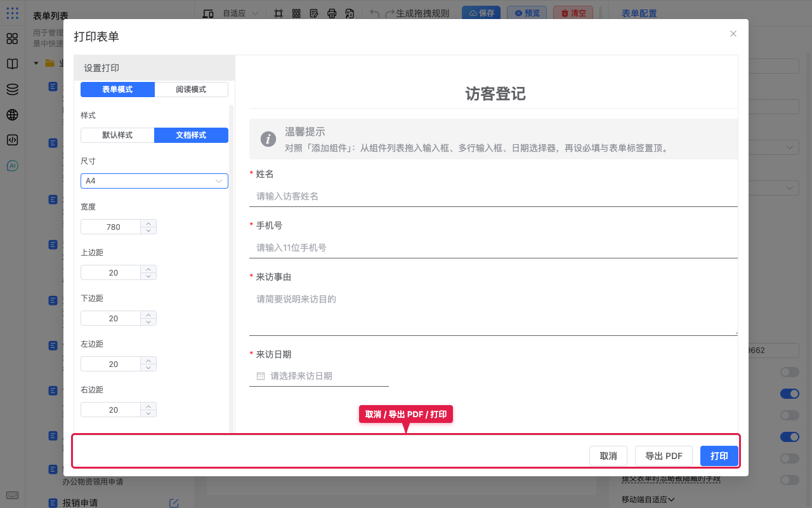Toggle 提交表单时忽略被隐藏的字段 switch
The image size is (812, 508).
(790, 480)
